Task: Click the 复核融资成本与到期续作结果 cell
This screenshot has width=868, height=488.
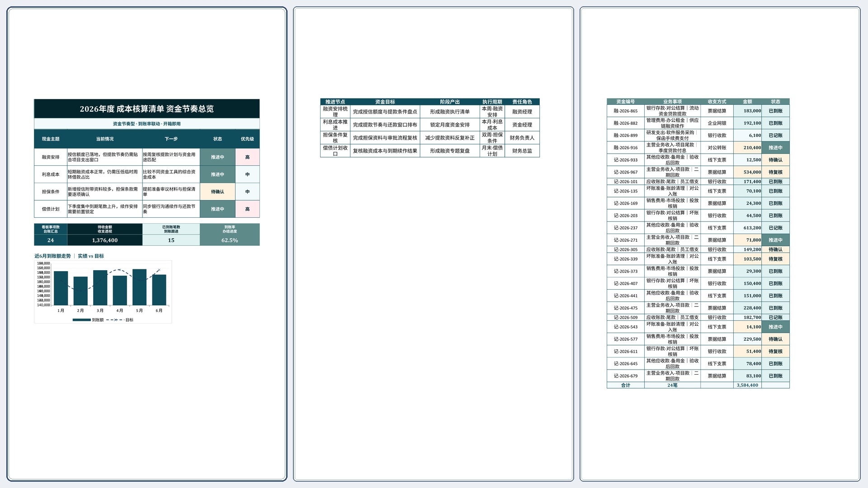Action: tap(385, 151)
